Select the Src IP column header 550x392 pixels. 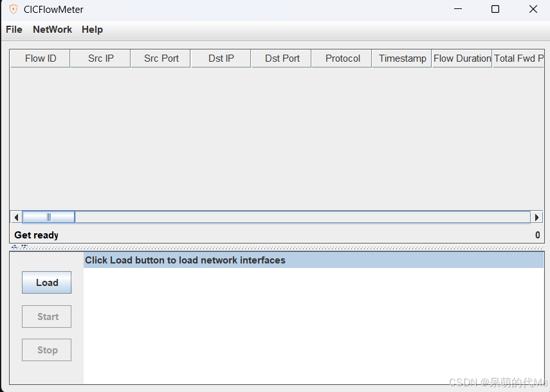coord(100,58)
